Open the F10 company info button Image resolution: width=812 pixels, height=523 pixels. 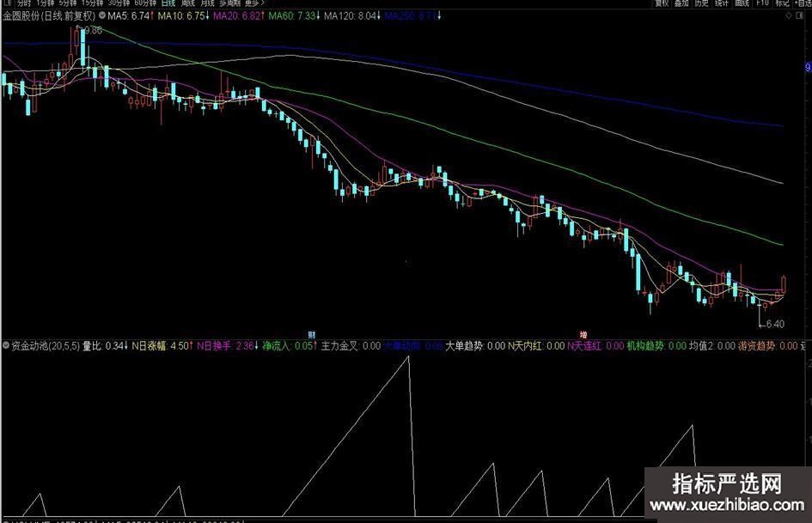click(762, 3)
